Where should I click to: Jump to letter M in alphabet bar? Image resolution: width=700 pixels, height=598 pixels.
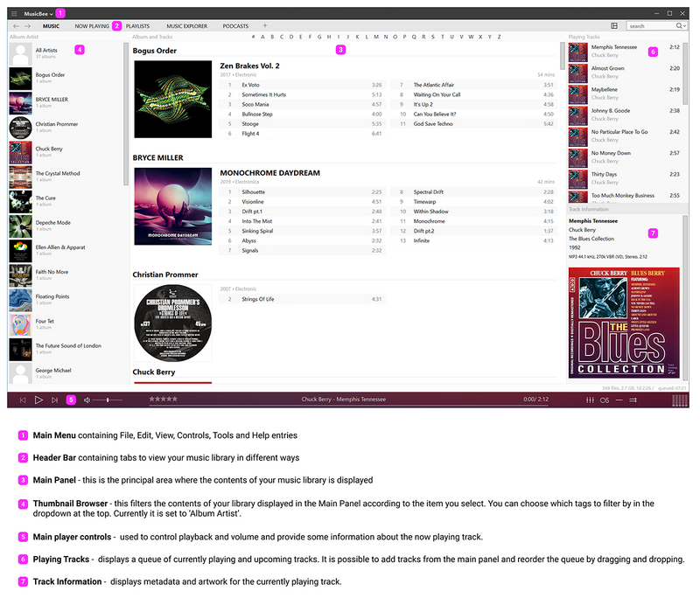[376, 37]
